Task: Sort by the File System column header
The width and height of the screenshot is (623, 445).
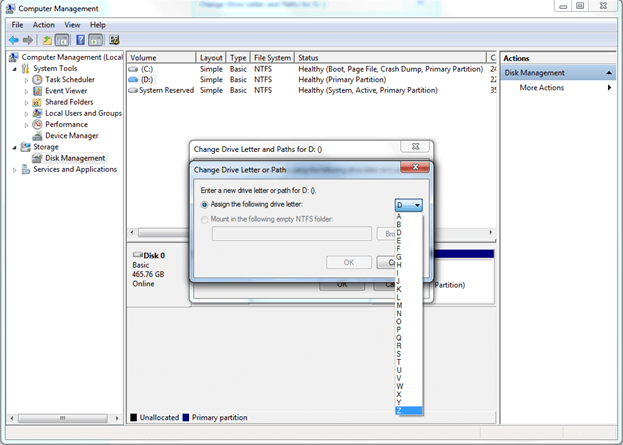Action: point(272,58)
